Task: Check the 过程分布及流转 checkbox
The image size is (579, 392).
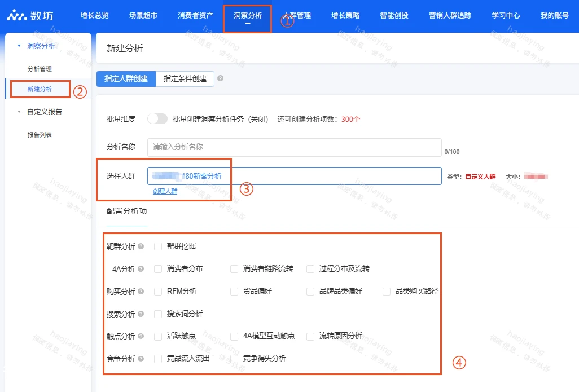Action: (x=310, y=269)
